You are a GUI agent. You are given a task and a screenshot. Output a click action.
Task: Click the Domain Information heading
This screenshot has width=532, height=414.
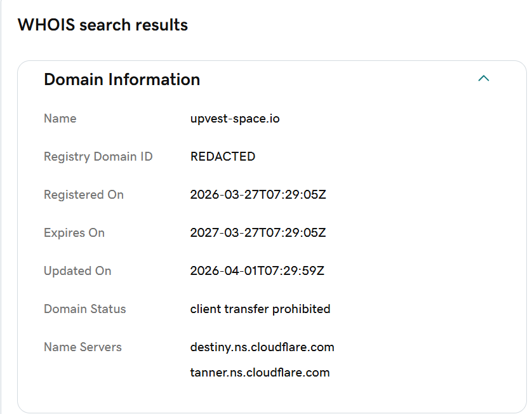point(122,79)
